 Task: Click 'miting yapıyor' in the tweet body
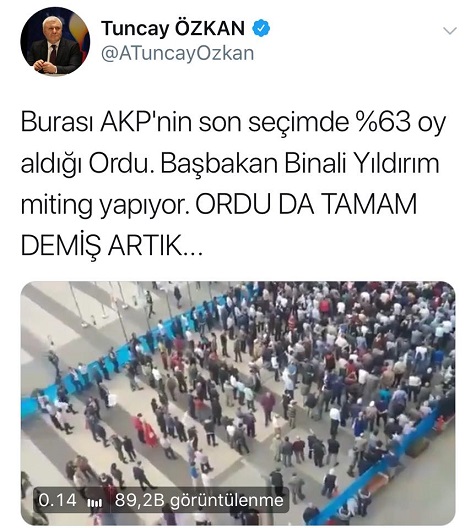coord(105,206)
